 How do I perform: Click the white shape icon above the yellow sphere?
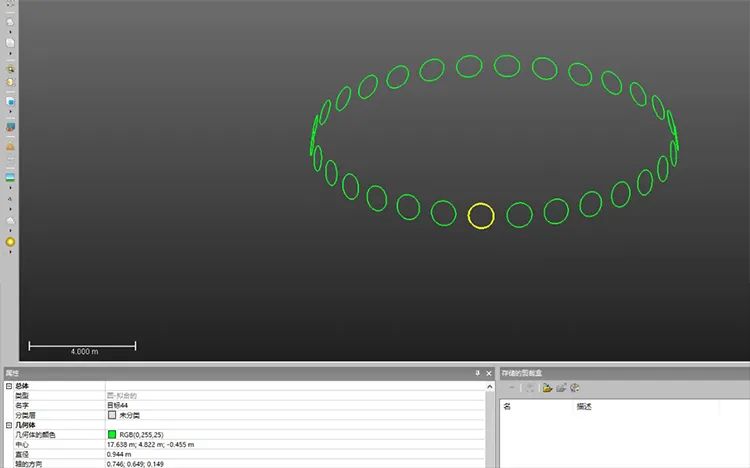pos(10,221)
